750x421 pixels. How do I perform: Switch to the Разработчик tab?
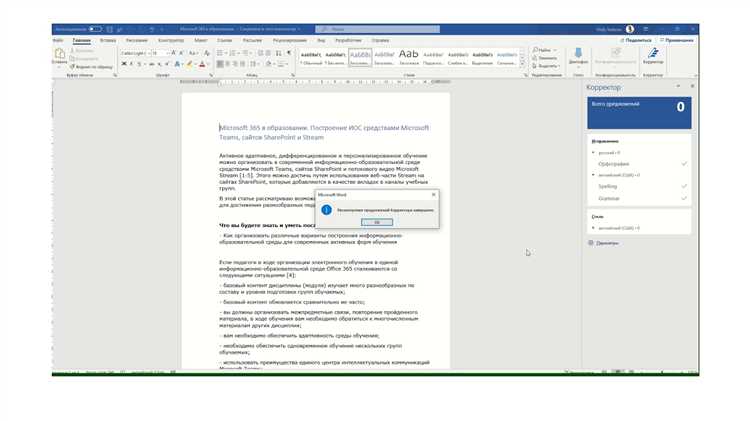pyautogui.click(x=348, y=41)
